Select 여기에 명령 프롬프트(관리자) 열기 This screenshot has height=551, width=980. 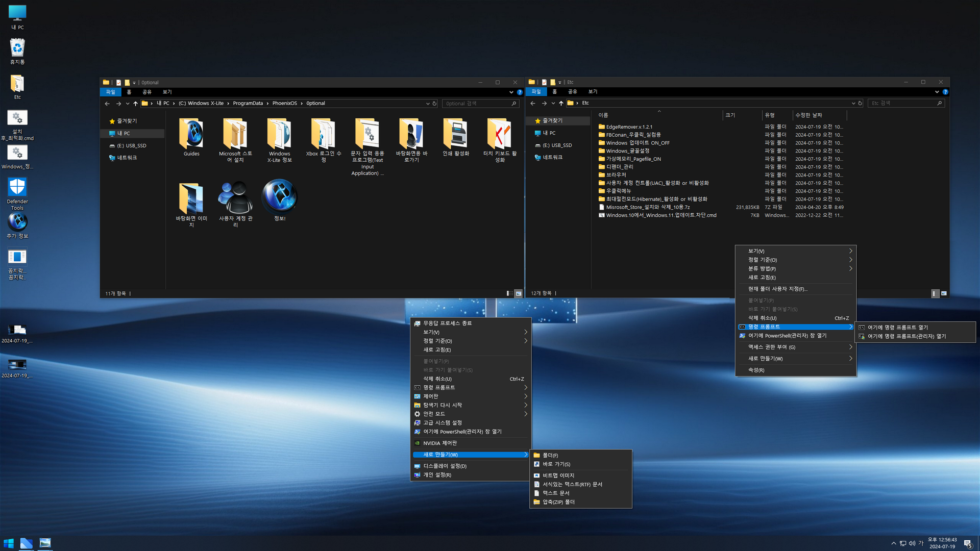906,336
